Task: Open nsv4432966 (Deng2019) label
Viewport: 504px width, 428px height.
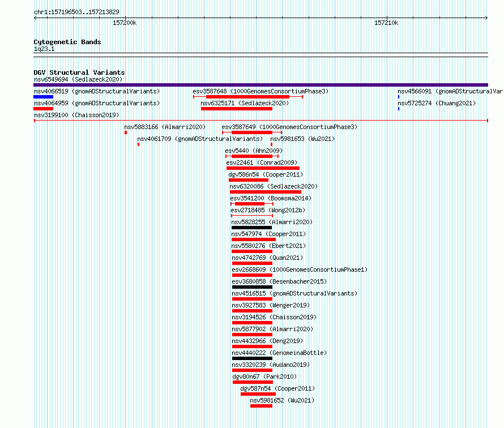Action: (267, 341)
